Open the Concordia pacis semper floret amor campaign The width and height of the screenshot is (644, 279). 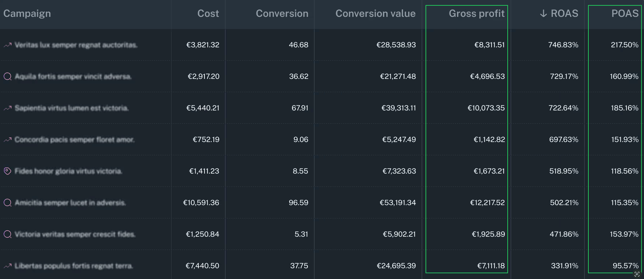point(75,139)
